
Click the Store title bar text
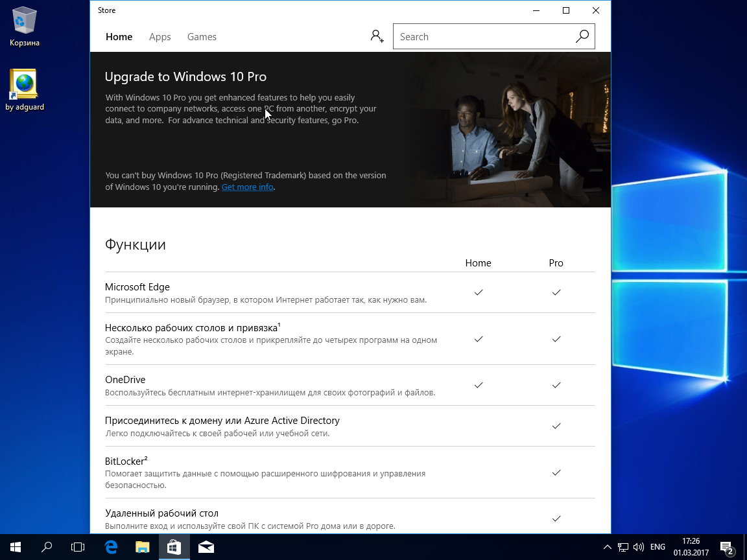click(x=107, y=10)
